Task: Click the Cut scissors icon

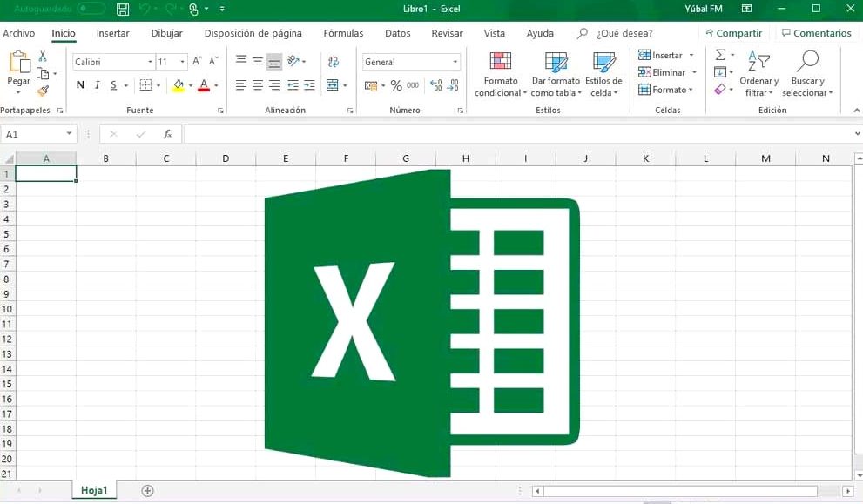Action: click(x=42, y=56)
